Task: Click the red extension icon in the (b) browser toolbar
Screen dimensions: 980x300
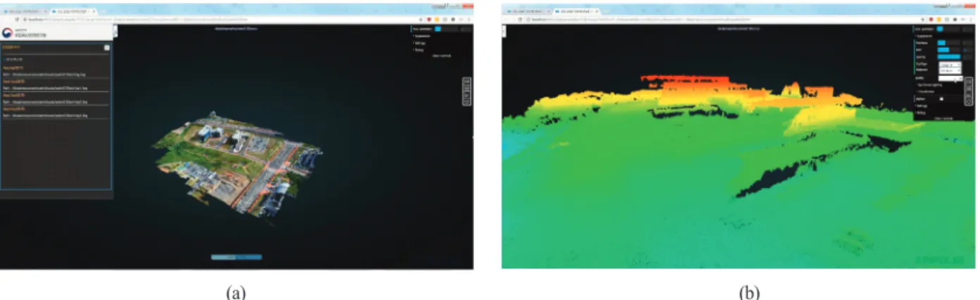Action: click(x=931, y=19)
